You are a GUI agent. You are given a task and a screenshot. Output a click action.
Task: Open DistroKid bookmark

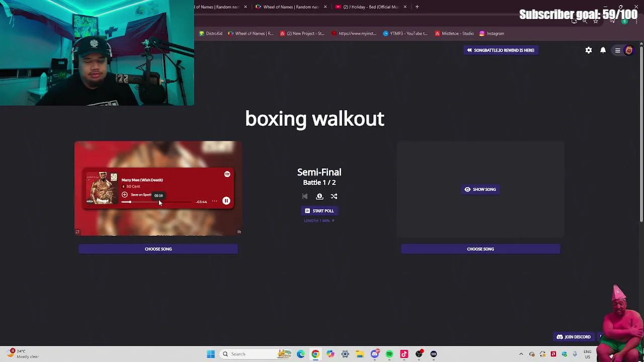coord(210,34)
